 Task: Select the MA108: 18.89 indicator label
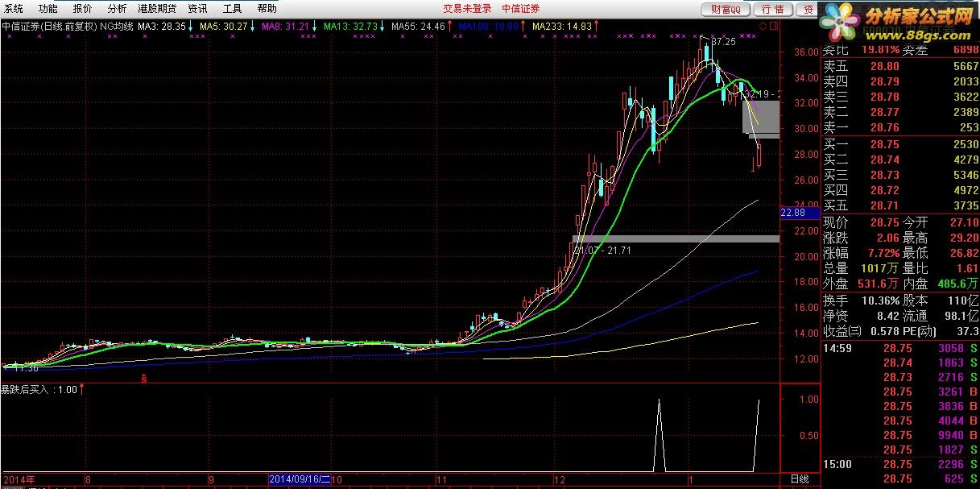(489, 26)
